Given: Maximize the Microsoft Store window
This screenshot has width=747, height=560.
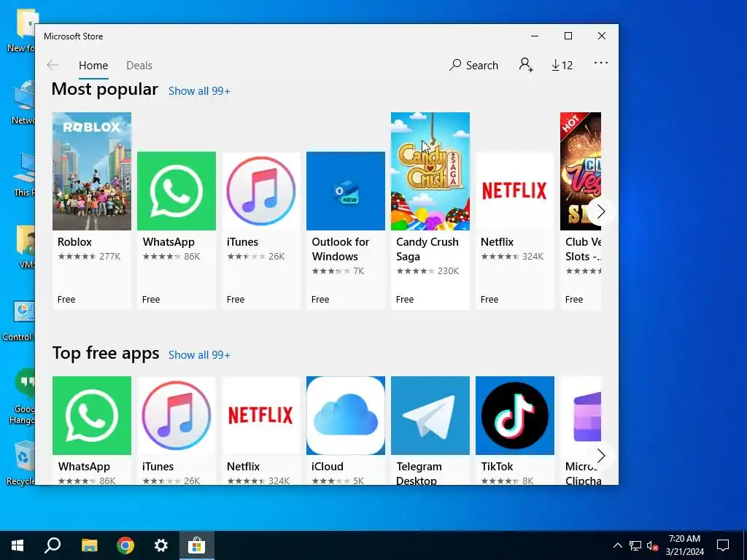Looking at the screenshot, I should click(568, 36).
